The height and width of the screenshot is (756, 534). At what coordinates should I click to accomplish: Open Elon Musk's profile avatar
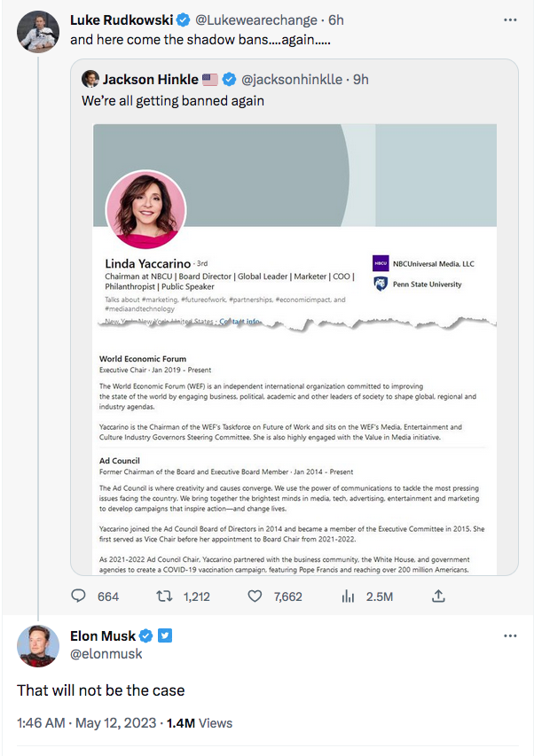tap(37, 646)
